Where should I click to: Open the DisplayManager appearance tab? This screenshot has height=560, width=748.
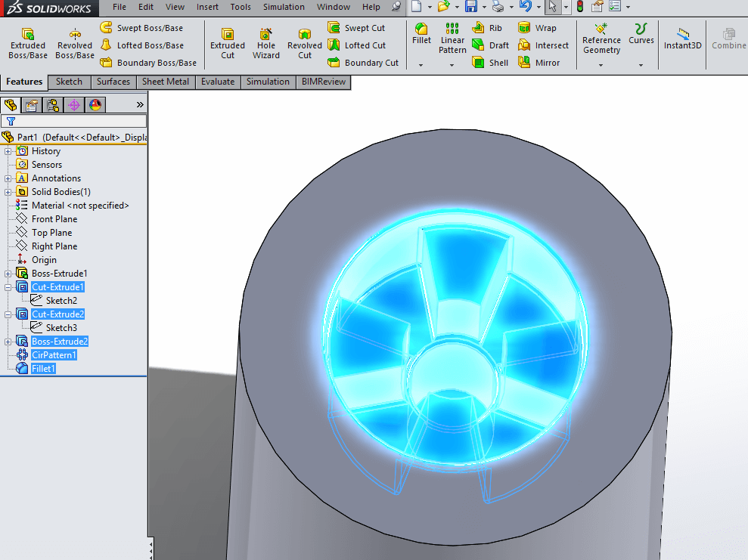coord(95,105)
